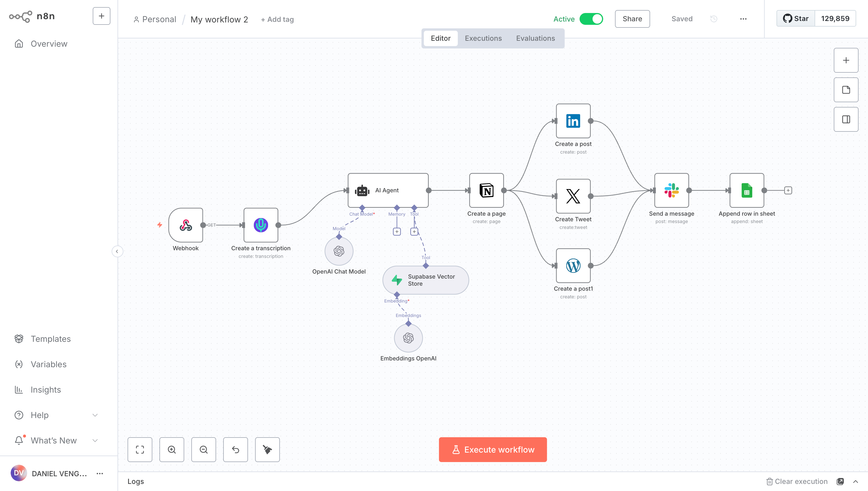Click the reset zoom icon
Image resolution: width=868 pixels, height=491 pixels.
tap(236, 450)
